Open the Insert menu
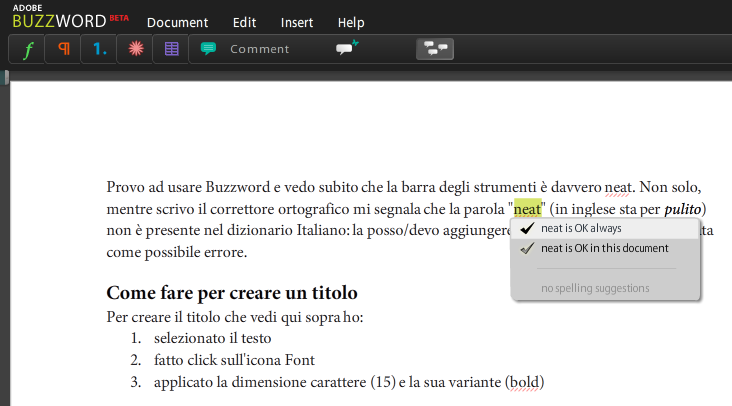732x406 pixels. click(297, 22)
